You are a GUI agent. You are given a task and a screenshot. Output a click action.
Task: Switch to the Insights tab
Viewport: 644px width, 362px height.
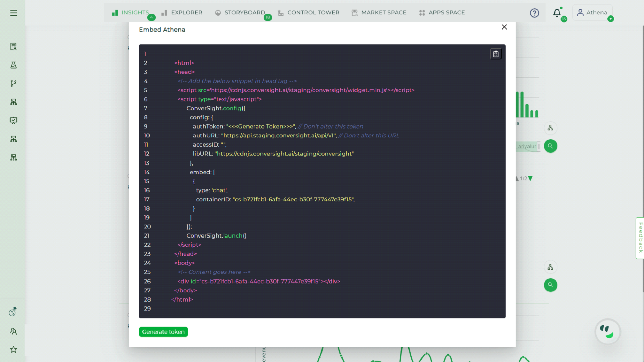pyautogui.click(x=130, y=13)
